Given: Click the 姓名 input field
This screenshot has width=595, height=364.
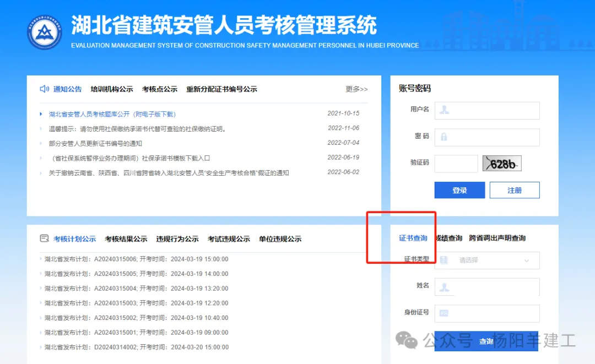Looking at the screenshot, I should click(487, 287).
